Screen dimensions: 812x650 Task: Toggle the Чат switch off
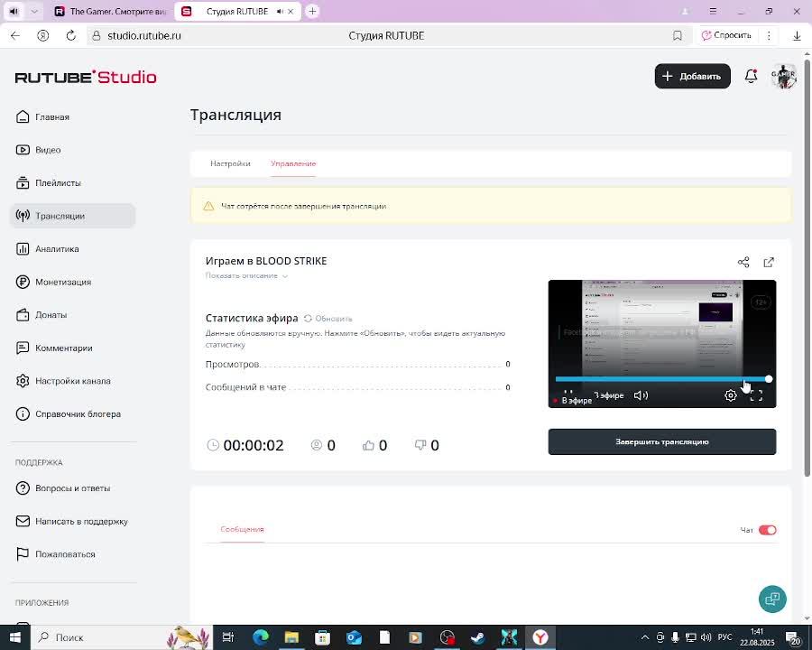768,530
